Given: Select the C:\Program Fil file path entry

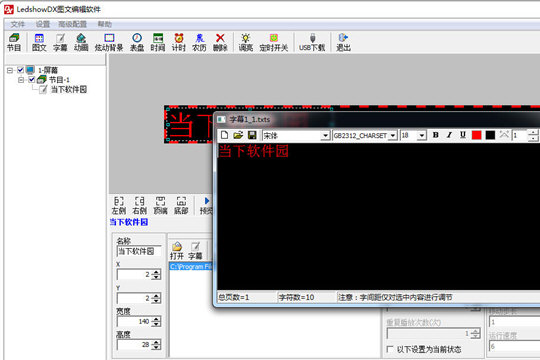Looking at the screenshot, I should pyautogui.click(x=191, y=267).
